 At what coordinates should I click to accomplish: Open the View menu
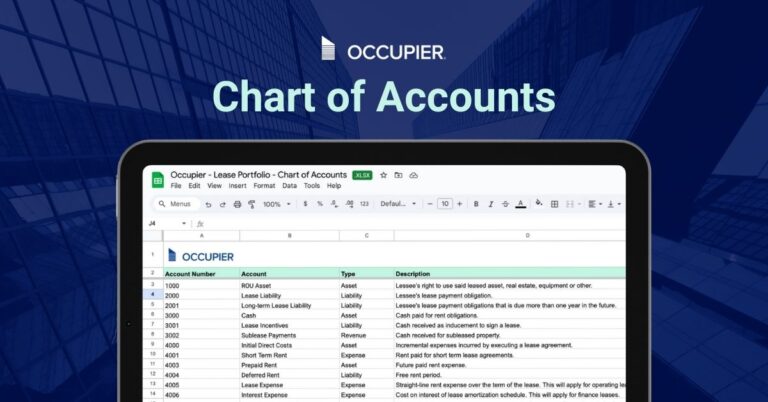(215, 186)
